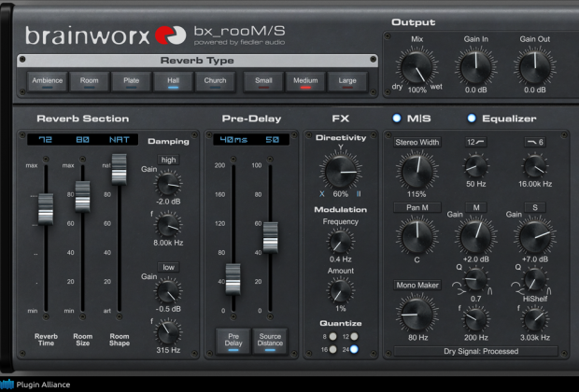Click the damping high label button
The height and width of the screenshot is (392, 579).
pyautogui.click(x=168, y=160)
